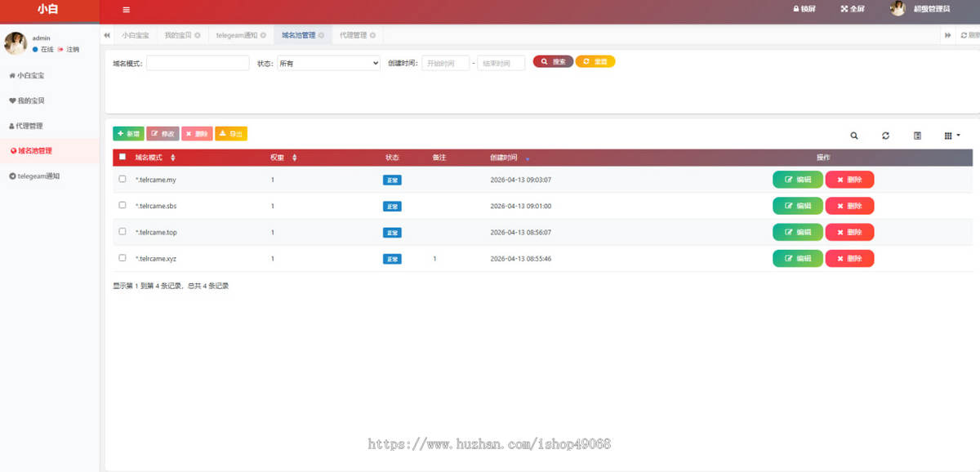Check the *.telrcame.xyz row checkbox

click(x=122, y=257)
